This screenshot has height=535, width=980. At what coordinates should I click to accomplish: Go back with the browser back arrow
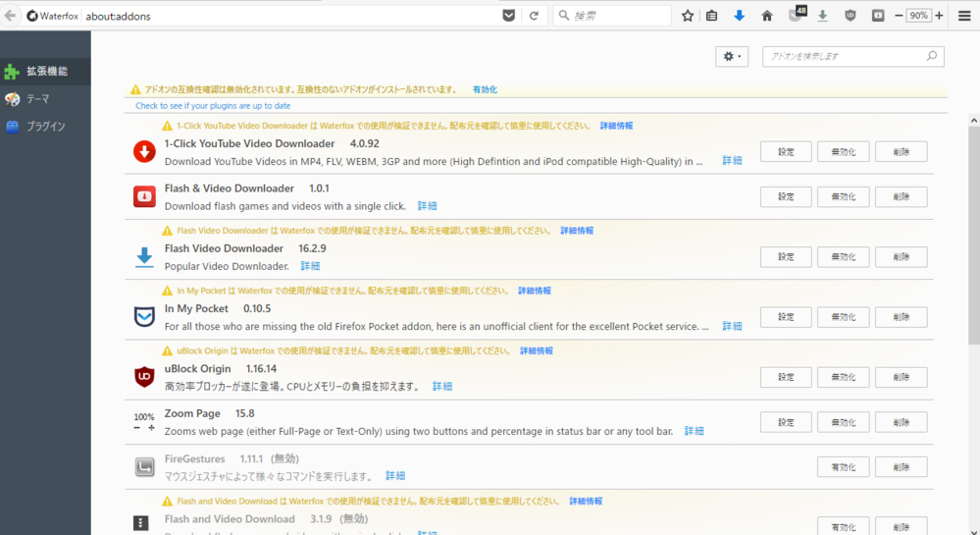[10, 16]
